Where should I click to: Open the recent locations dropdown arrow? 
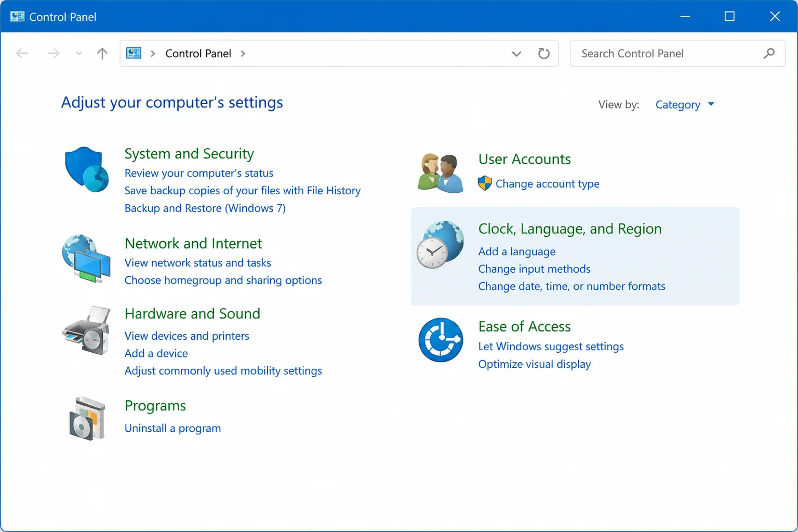(79, 53)
